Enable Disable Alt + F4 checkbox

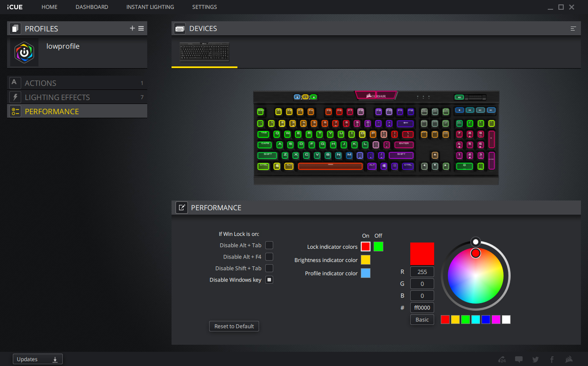click(269, 257)
